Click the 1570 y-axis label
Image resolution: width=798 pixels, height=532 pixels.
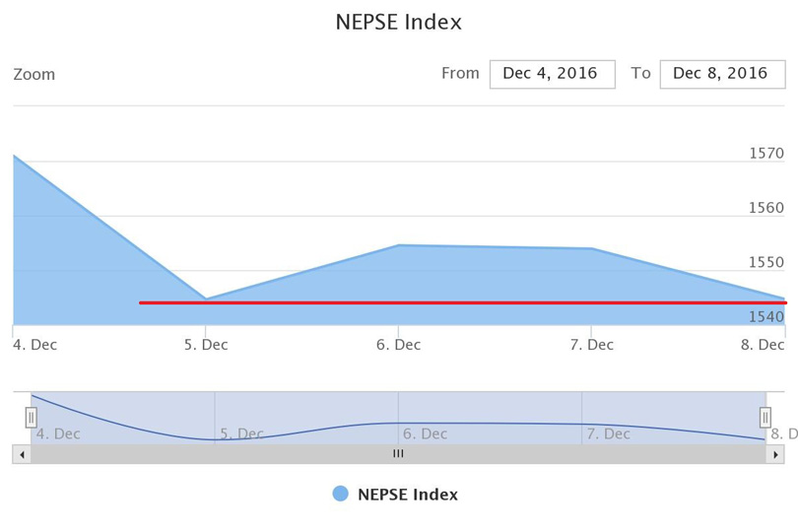tap(765, 154)
